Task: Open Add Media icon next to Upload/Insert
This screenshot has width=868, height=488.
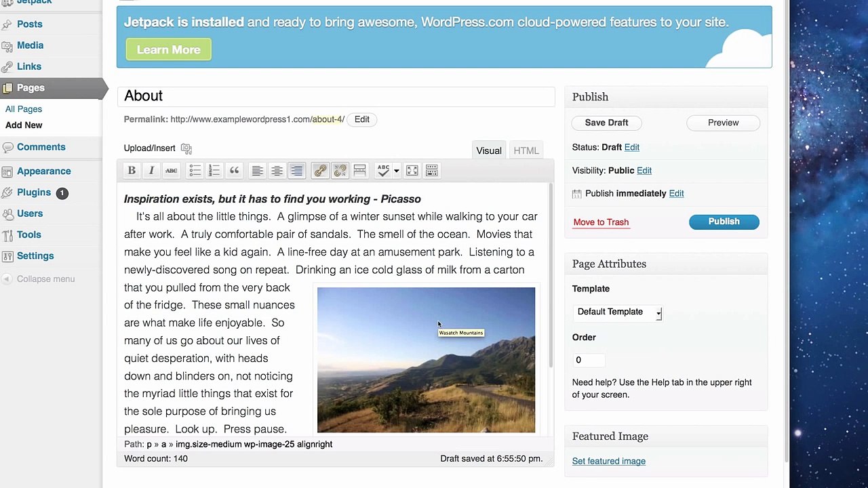Action: [x=186, y=148]
